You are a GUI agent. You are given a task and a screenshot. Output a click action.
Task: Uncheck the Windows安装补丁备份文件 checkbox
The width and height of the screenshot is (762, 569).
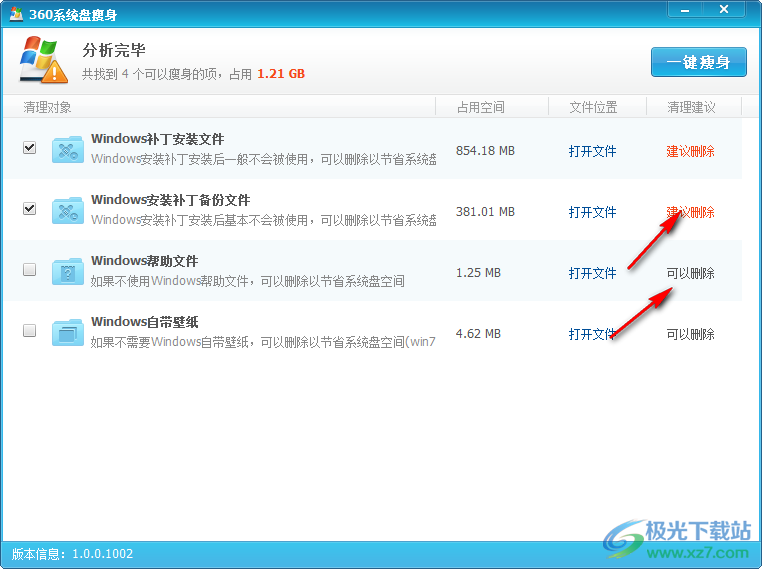(x=30, y=208)
